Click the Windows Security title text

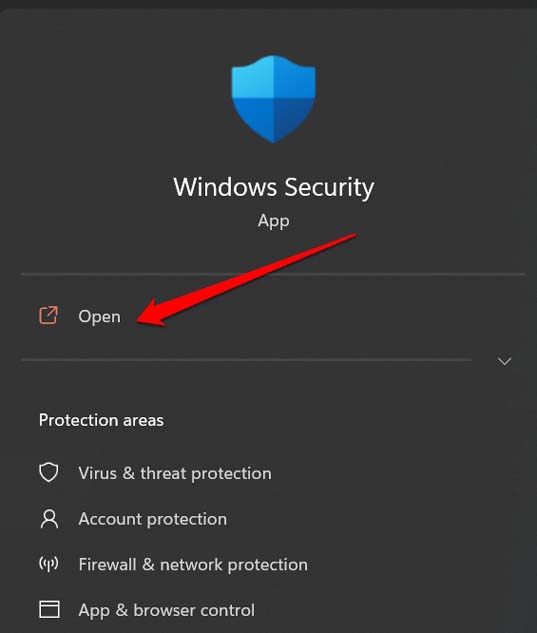click(x=274, y=188)
